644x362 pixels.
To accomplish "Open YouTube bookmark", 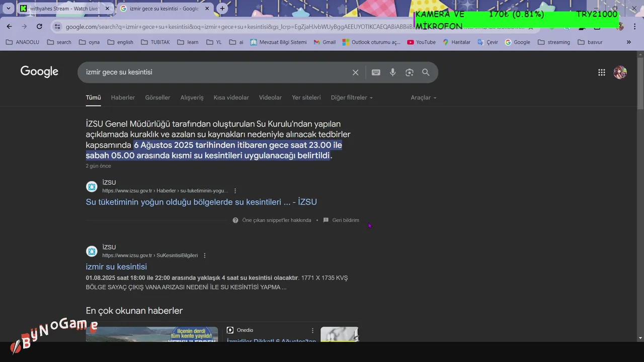I will coord(421,42).
